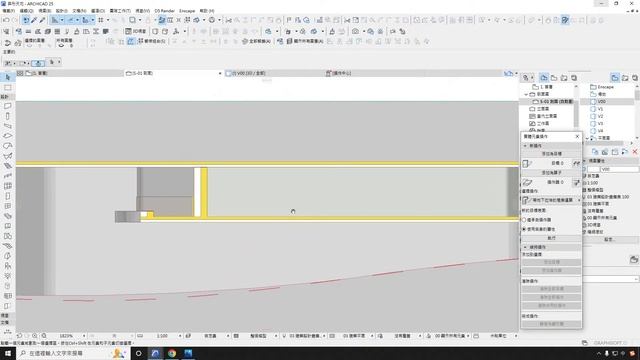Screen dimensions: 640x360
Task: Open the 編輯(E) menu
Action: pos(27,11)
